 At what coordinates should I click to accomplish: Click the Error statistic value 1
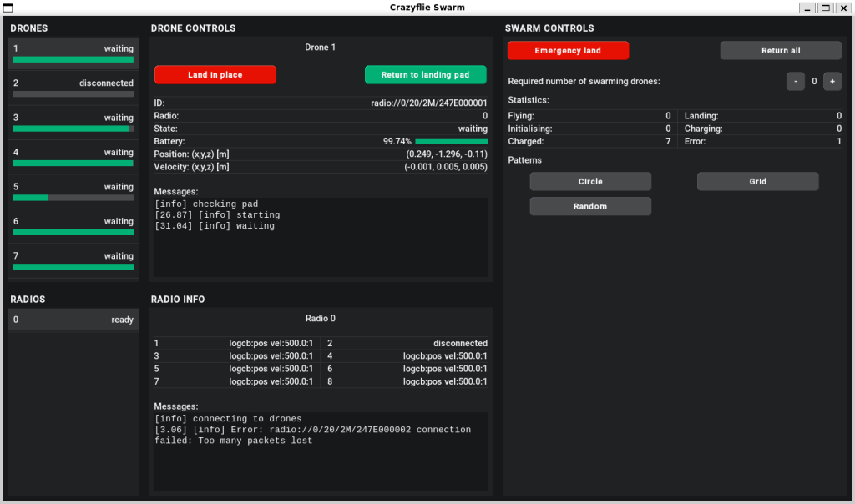pos(839,141)
